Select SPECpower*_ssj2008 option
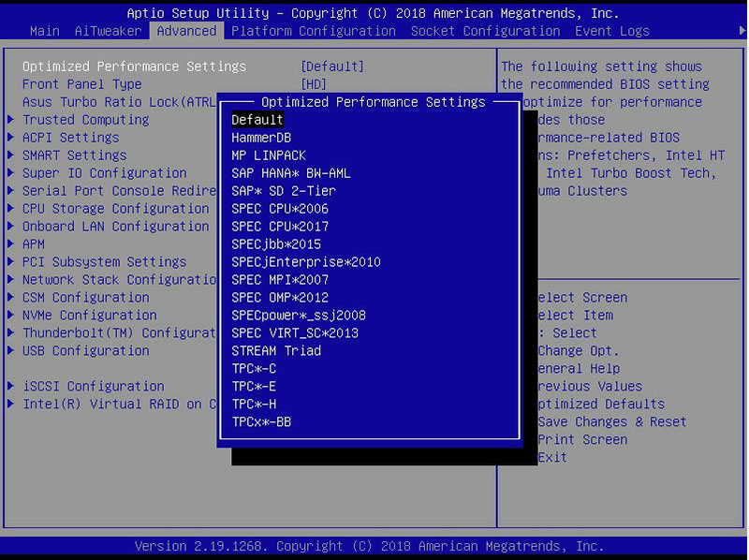Viewport: 749px width, 560px height. (x=299, y=316)
